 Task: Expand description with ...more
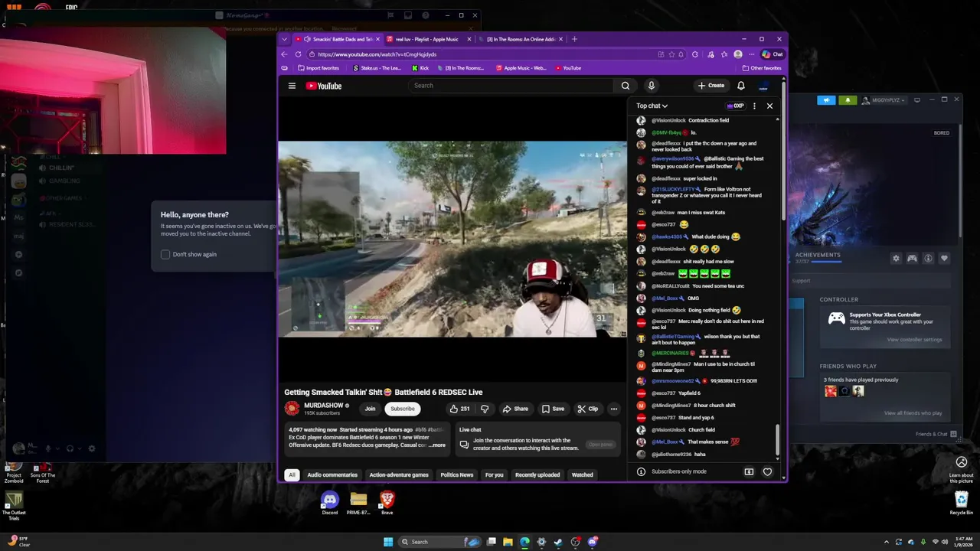pos(437,445)
